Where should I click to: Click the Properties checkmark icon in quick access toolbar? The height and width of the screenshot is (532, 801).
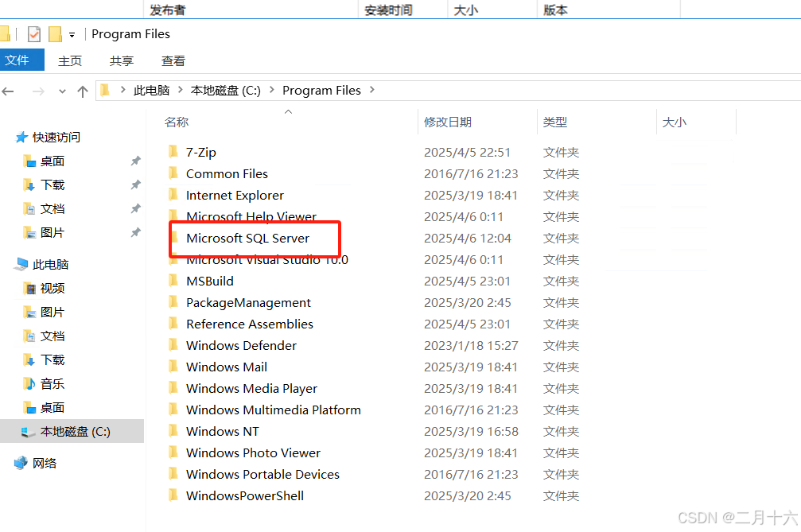34,34
